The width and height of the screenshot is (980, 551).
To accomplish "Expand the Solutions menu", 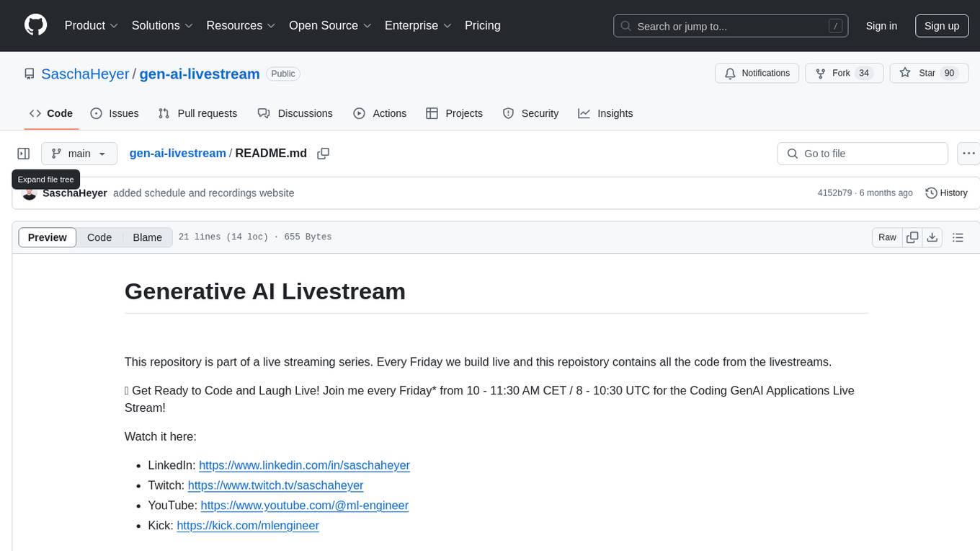I will pyautogui.click(x=163, y=25).
